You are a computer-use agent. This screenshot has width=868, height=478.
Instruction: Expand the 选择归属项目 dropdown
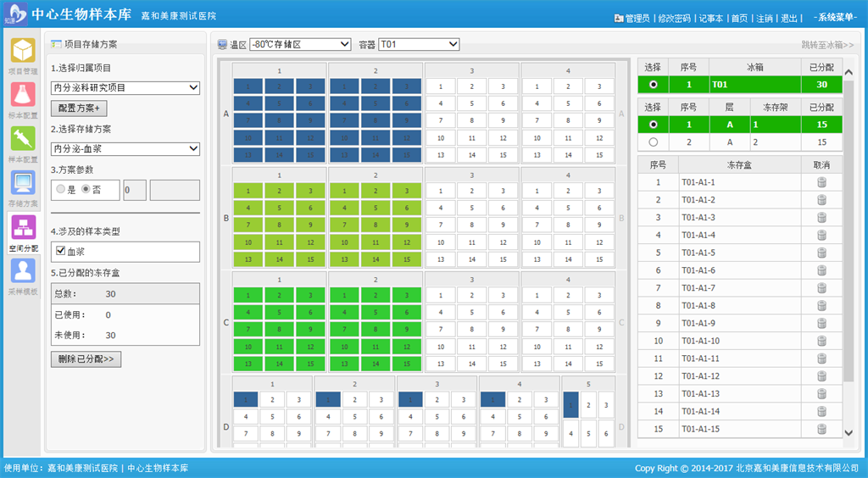pyautogui.click(x=125, y=87)
